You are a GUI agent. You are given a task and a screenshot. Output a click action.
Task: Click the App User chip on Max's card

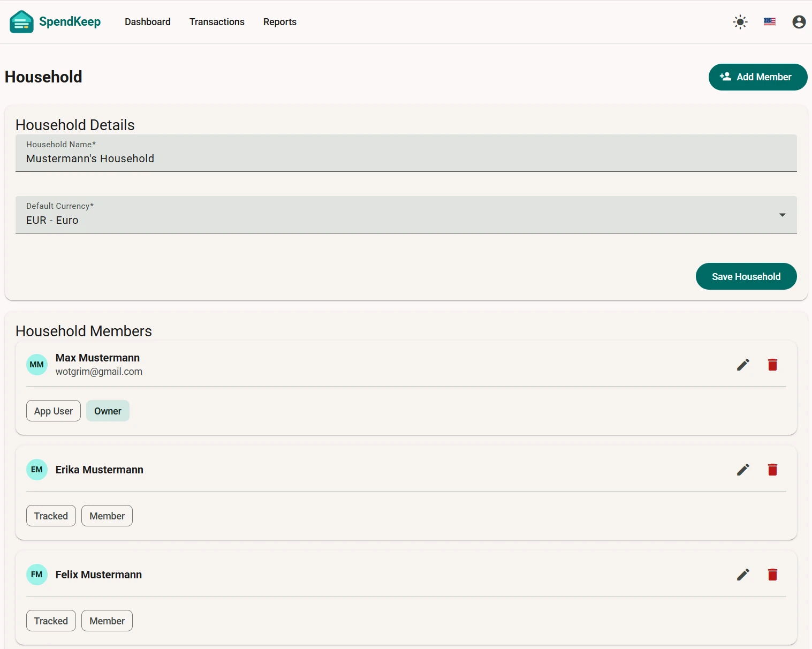54,411
